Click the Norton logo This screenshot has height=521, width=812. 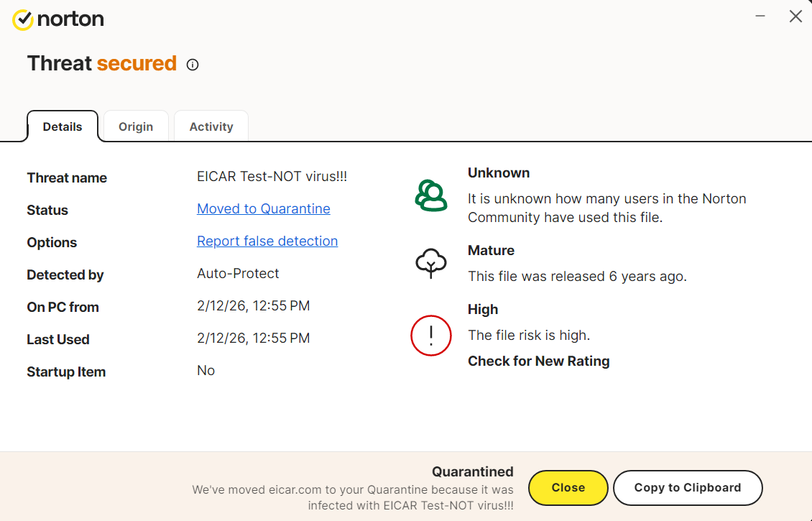point(57,19)
